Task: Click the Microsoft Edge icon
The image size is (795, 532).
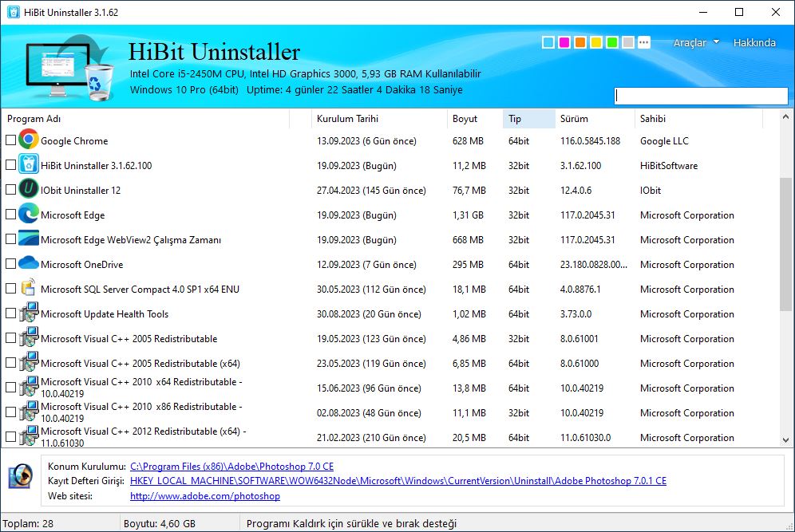Action: [x=29, y=214]
